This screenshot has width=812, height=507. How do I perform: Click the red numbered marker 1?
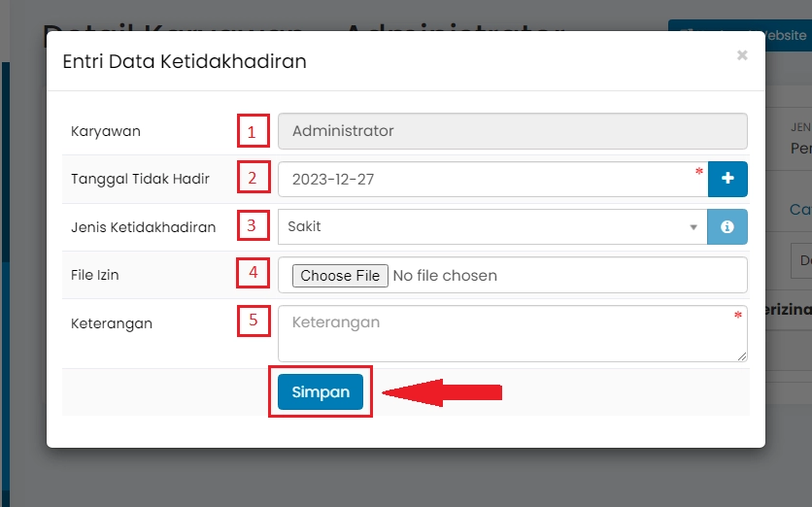click(x=253, y=131)
